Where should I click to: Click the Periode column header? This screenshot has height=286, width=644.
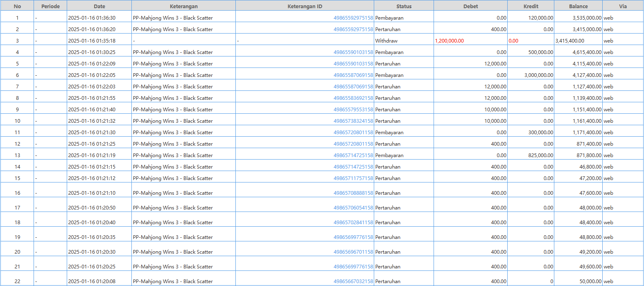coord(50,6)
